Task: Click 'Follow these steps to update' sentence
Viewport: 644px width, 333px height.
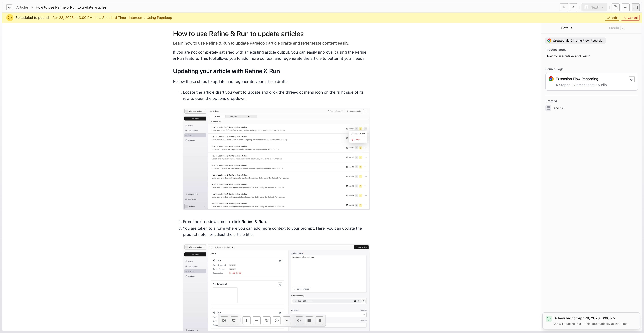Action: [231, 82]
